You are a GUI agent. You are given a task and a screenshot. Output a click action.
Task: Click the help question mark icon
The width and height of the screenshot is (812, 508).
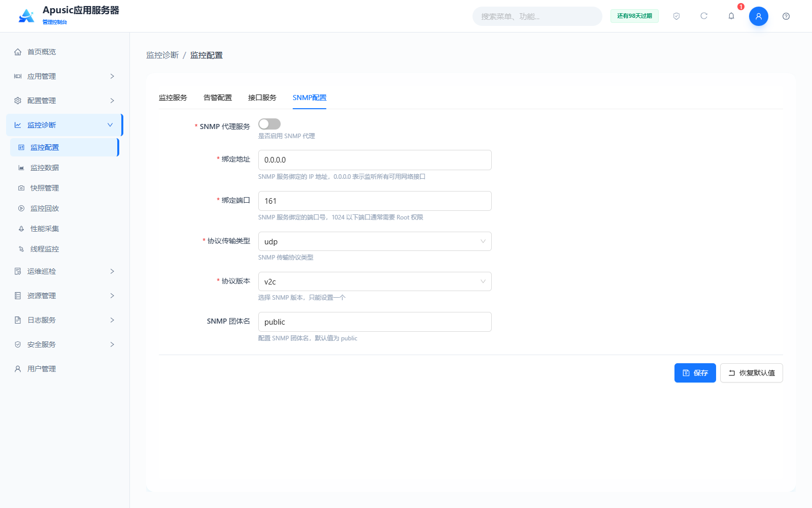coord(786,16)
